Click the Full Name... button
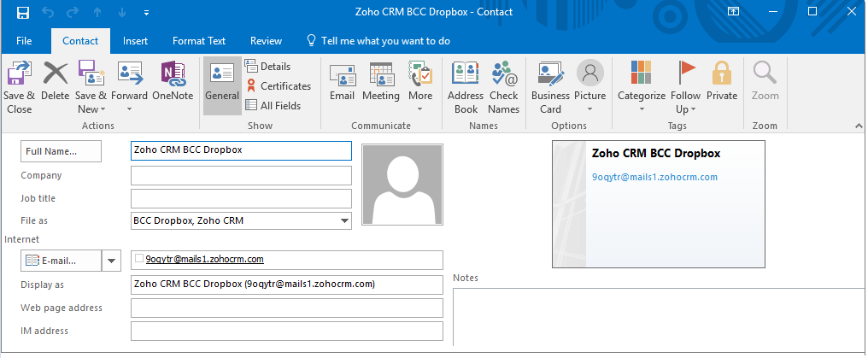The image size is (868, 358). coord(61,151)
